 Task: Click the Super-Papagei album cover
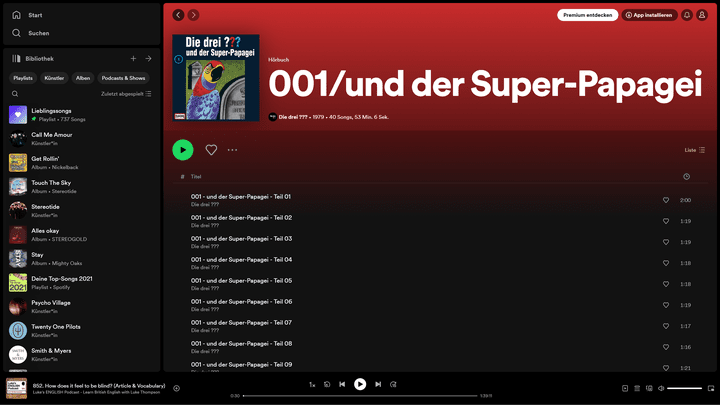coord(216,78)
